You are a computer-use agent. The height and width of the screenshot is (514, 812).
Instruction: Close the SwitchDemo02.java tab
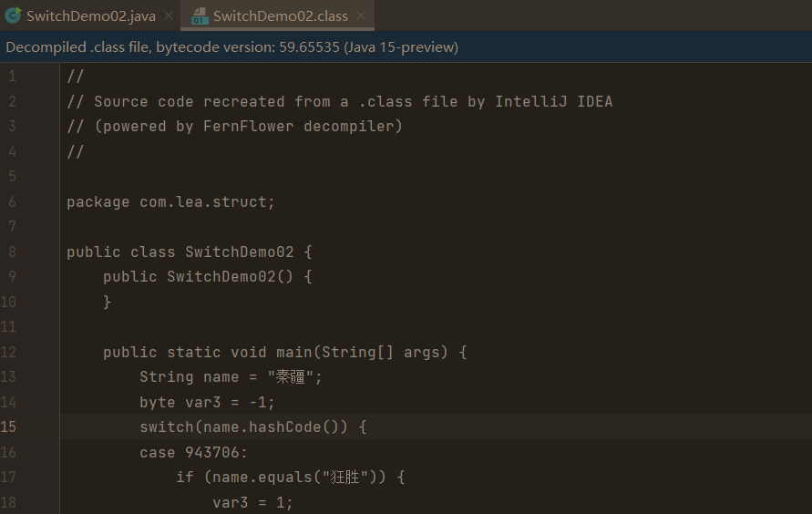[169, 16]
